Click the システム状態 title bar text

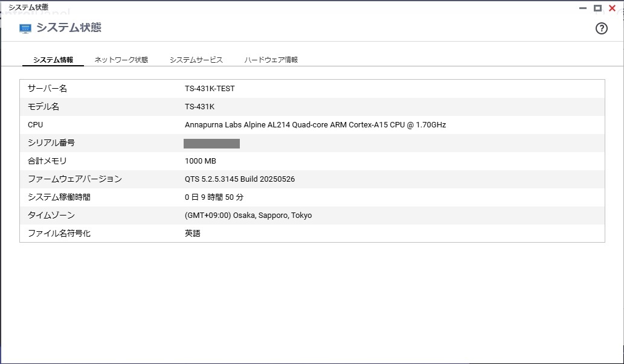28,7
